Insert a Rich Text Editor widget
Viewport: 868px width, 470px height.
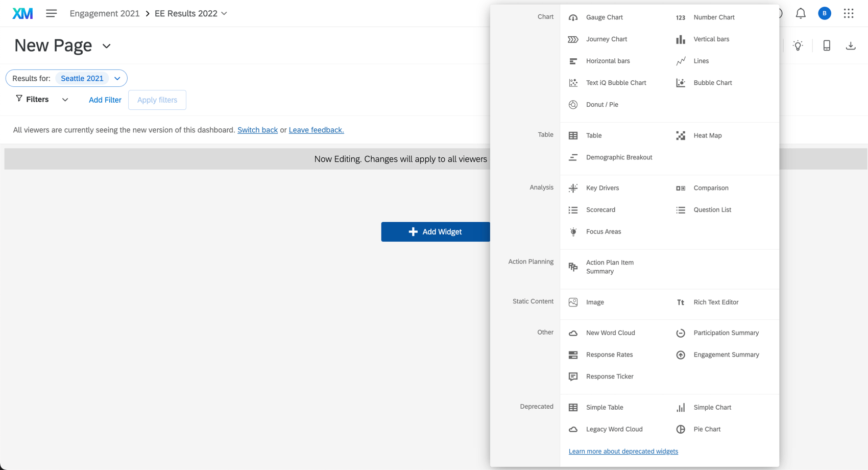pos(715,302)
